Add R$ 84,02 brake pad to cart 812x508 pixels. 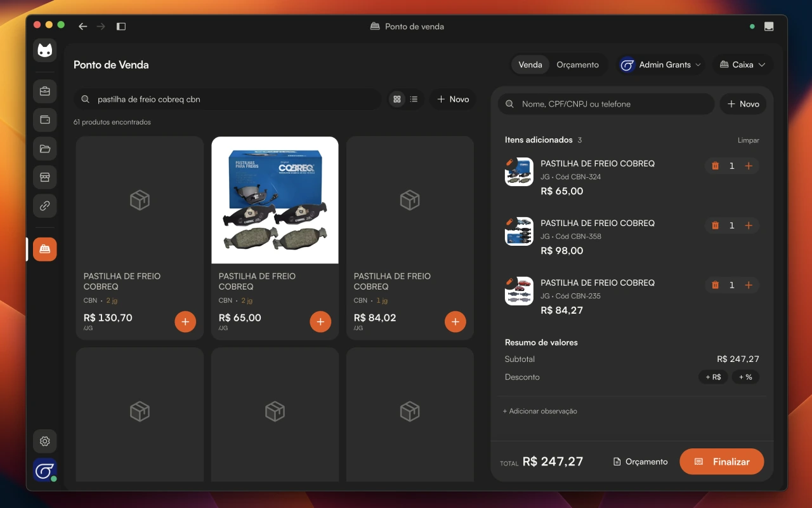point(455,322)
